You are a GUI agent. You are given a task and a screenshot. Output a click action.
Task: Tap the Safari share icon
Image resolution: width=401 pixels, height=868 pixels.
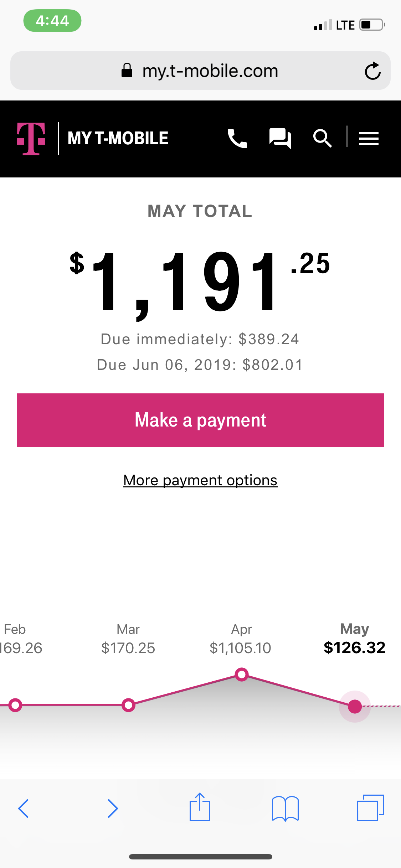coord(200,807)
